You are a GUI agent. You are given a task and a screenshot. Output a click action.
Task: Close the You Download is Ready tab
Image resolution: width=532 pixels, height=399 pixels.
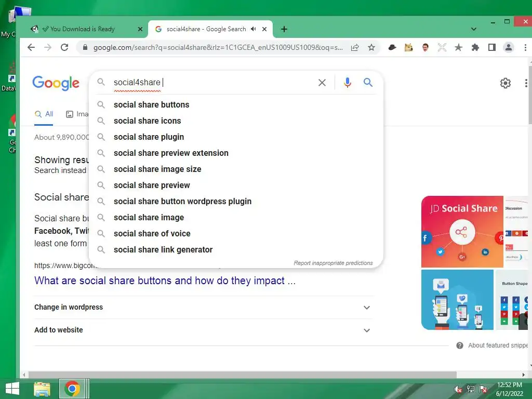coord(140,29)
